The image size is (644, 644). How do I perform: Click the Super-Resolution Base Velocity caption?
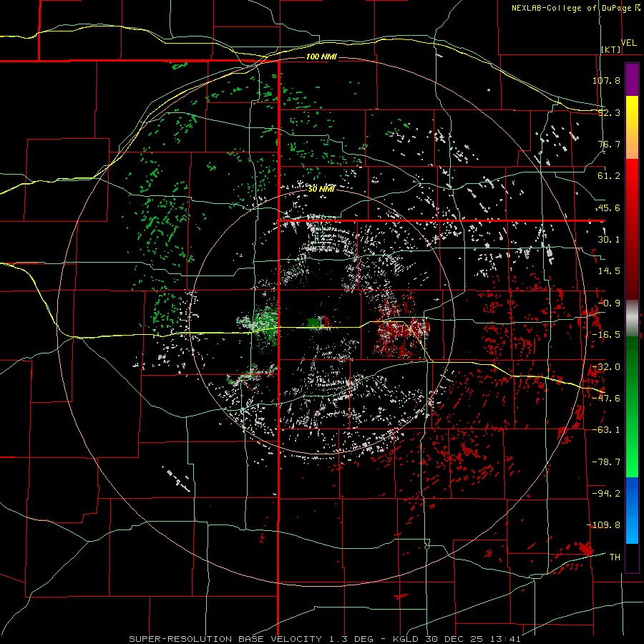tap(325, 639)
